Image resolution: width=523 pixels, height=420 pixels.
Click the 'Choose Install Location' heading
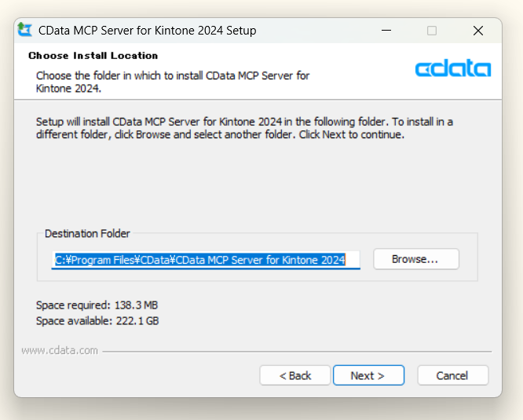93,55
